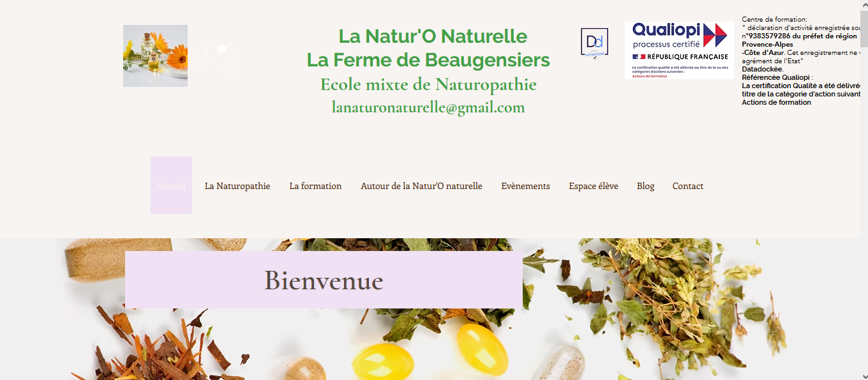
Task: Visit the Blog page
Action: pos(645,186)
